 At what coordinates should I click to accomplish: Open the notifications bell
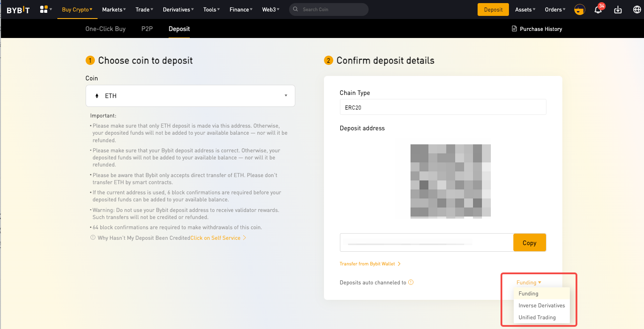click(x=598, y=10)
